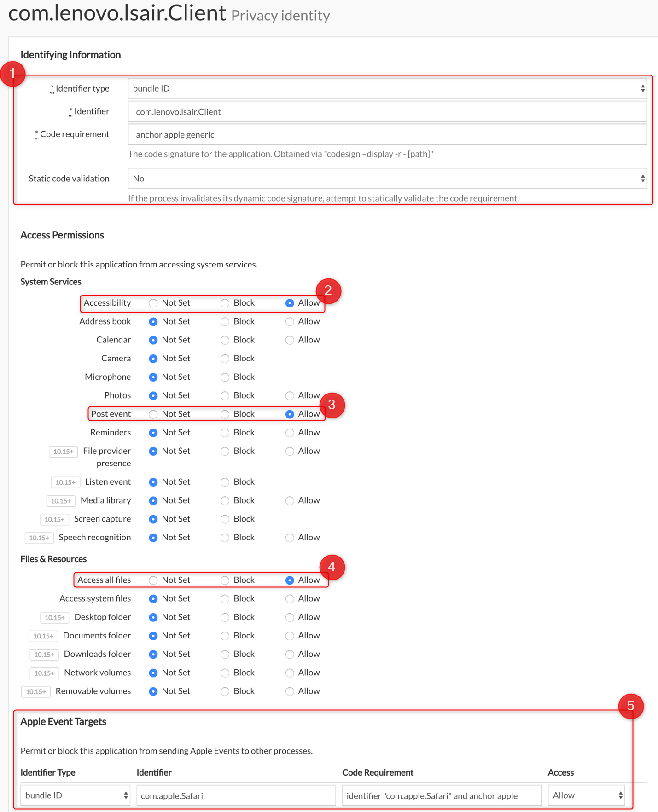Select Block for File provider presence
The width and height of the screenshot is (658, 812).
(x=225, y=451)
